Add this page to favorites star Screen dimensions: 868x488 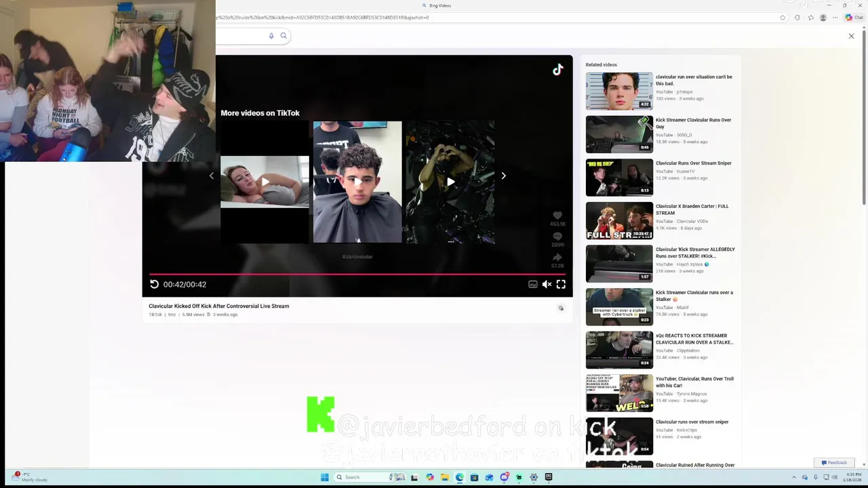(783, 18)
